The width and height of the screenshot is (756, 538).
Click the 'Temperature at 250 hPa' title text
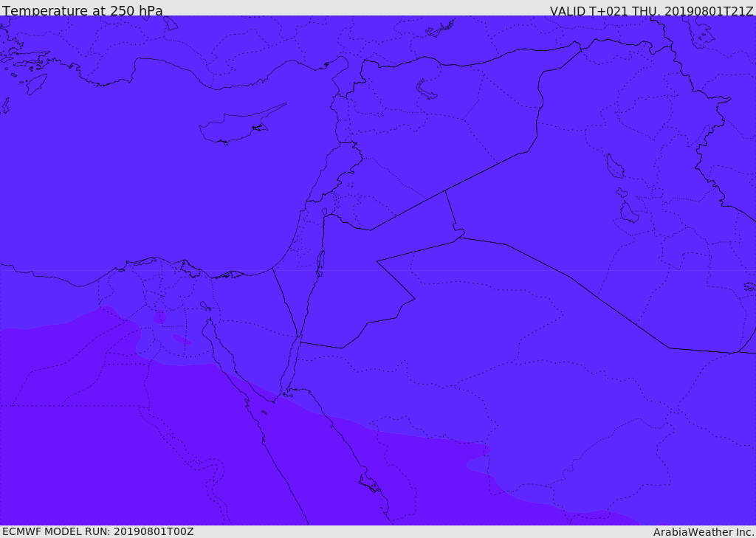tap(83, 10)
